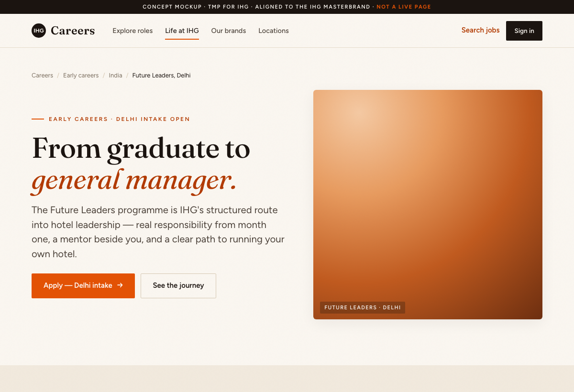
Task: Click the round IHG logo icon
Action: [39, 31]
